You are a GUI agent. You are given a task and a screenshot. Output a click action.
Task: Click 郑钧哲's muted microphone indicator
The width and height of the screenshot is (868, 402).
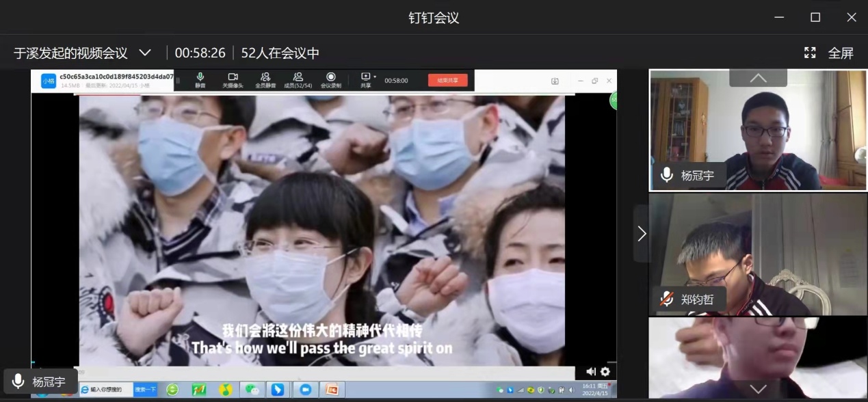(x=667, y=299)
